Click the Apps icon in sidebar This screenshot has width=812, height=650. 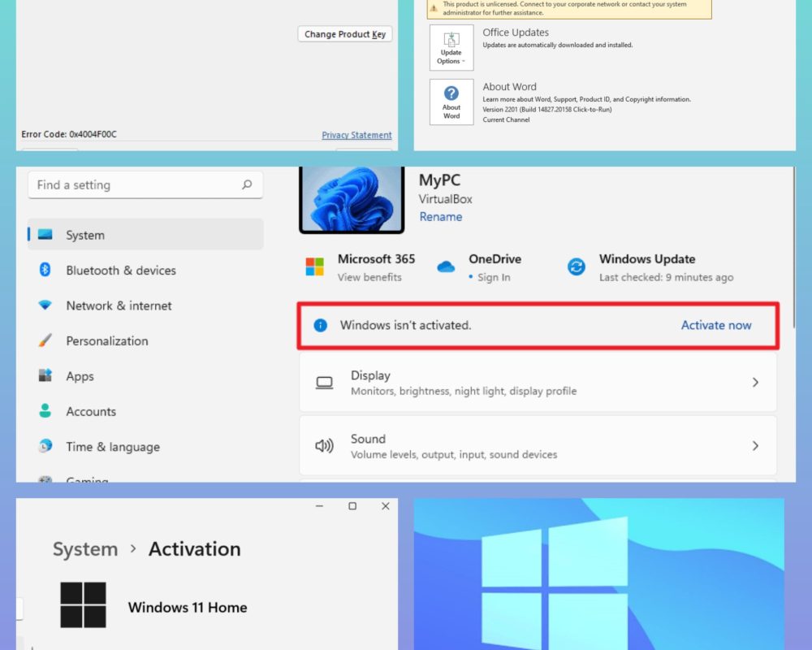[45, 375]
